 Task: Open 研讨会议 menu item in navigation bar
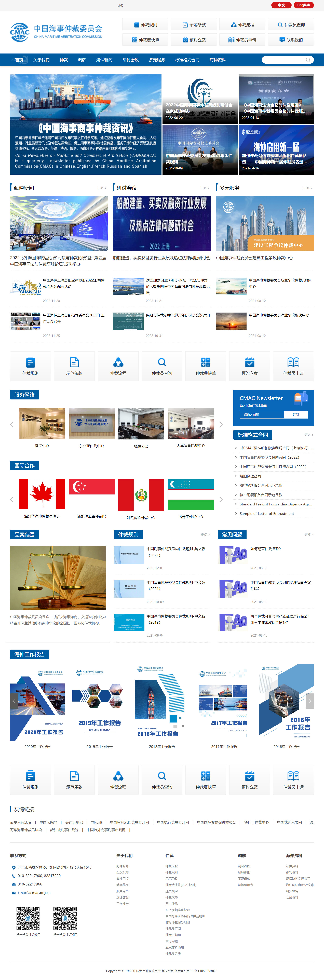(x=130, y=60)
